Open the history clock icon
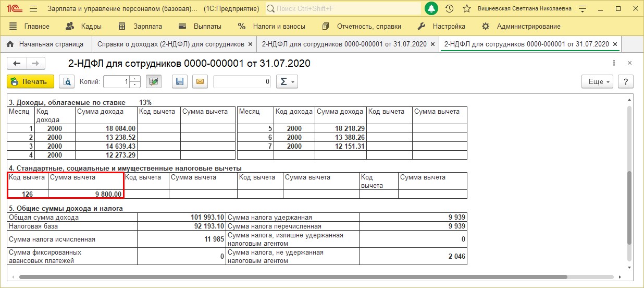Viewport: 644px width, 288px height. [x=450, y=9]
